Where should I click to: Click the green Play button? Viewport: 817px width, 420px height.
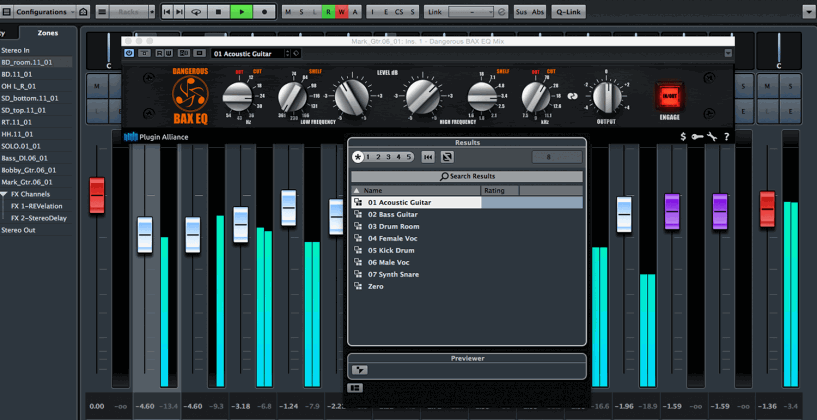click(x=241, y=11)
